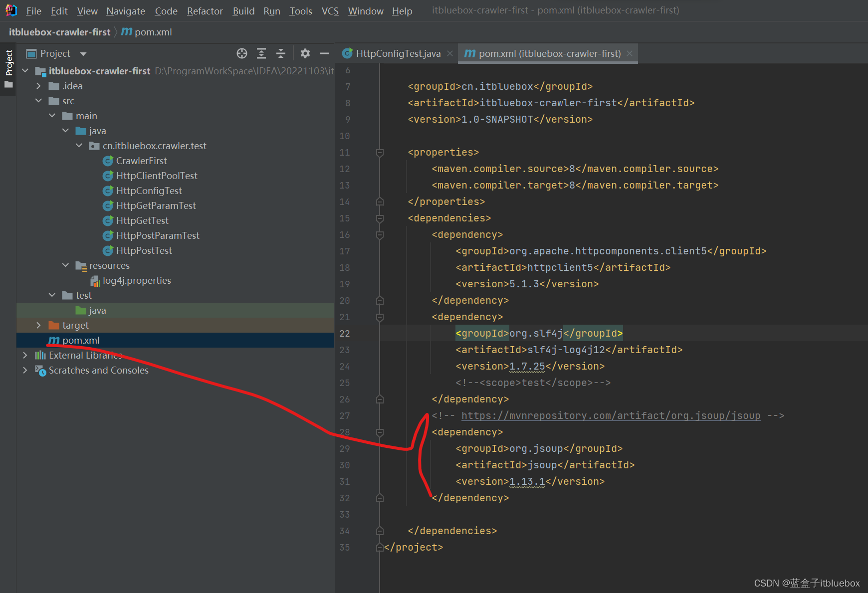Open the Refactor menu
The width and height of the screenshot is (868, 593).
pyautogui.click(x=205, y=10)
